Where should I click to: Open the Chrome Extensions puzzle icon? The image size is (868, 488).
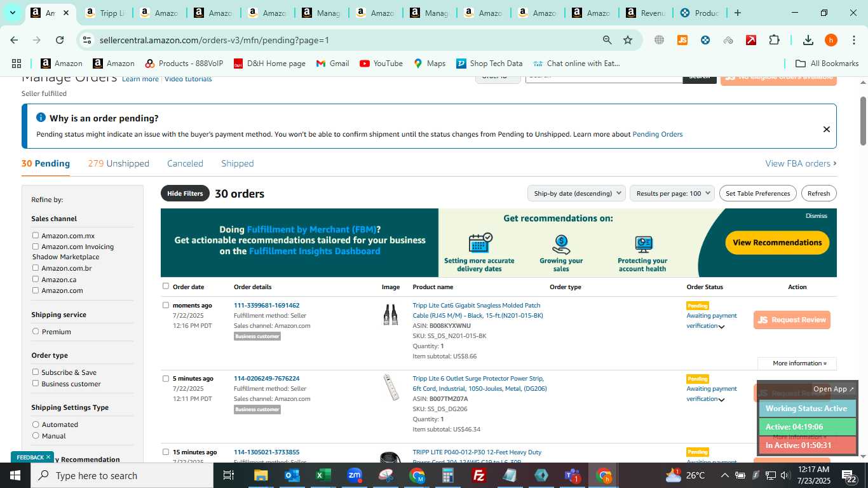774,40
